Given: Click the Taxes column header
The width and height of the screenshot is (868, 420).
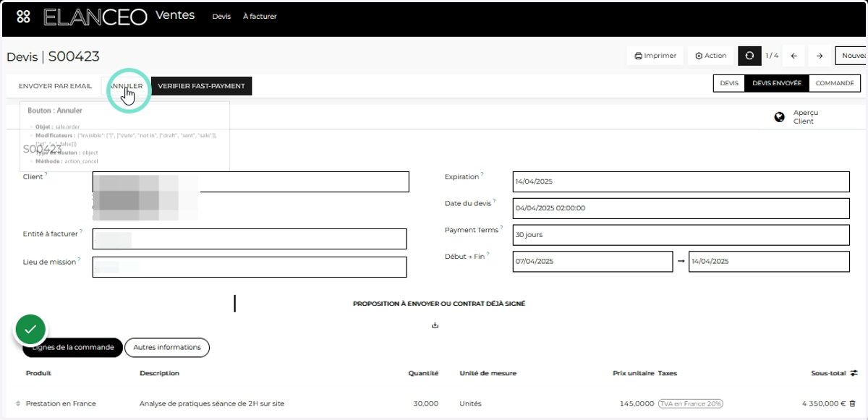Looking at the screenshot, I should click(668, 373).
